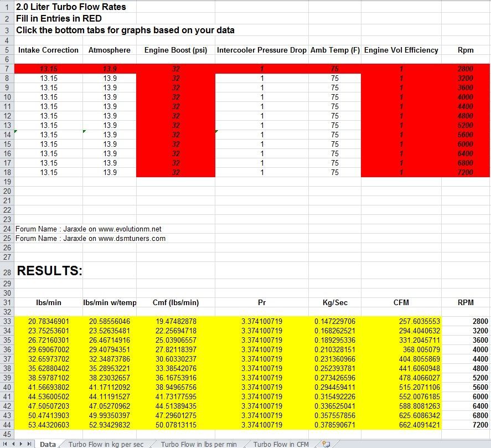The image size is (491, 448).
Task: Open the Turbo Flow in lbs per min tab
Action: pyautogui.click(x=199, y=444)
